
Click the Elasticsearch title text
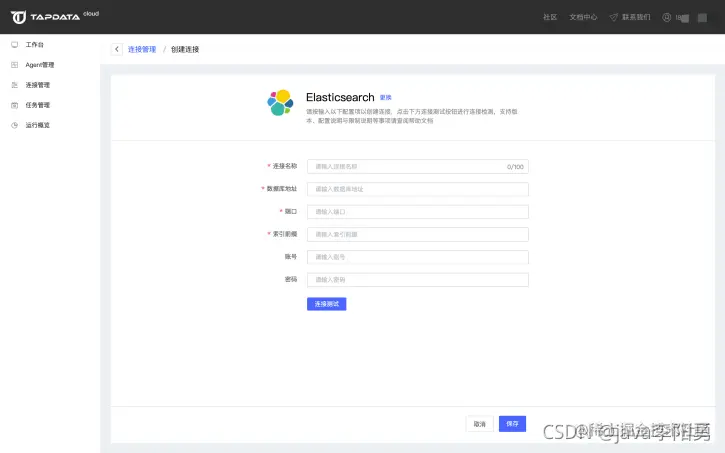click(x=340, y=97)
